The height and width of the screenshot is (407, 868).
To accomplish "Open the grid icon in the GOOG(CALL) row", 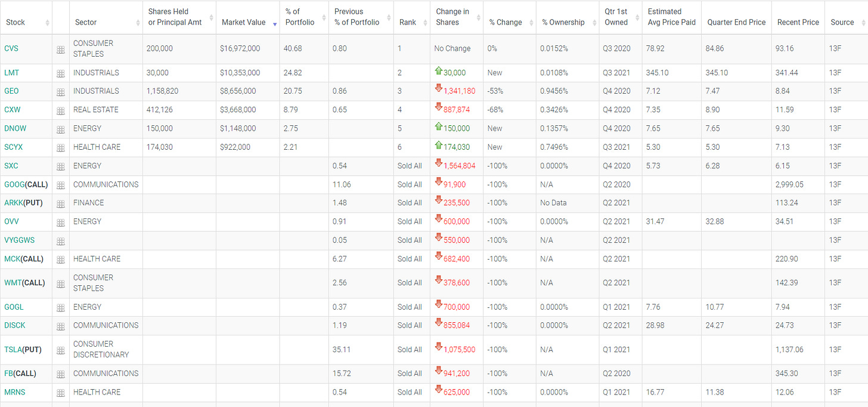I will tap(61, 186).
